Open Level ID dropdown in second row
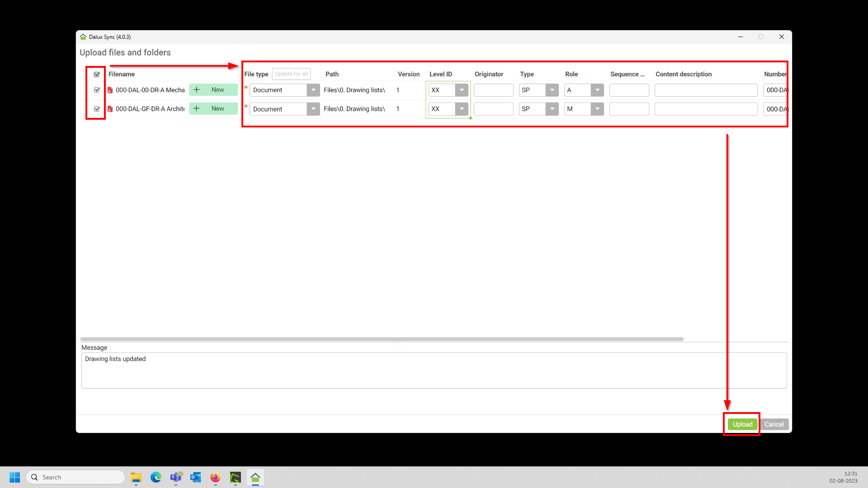 (462, 109)
